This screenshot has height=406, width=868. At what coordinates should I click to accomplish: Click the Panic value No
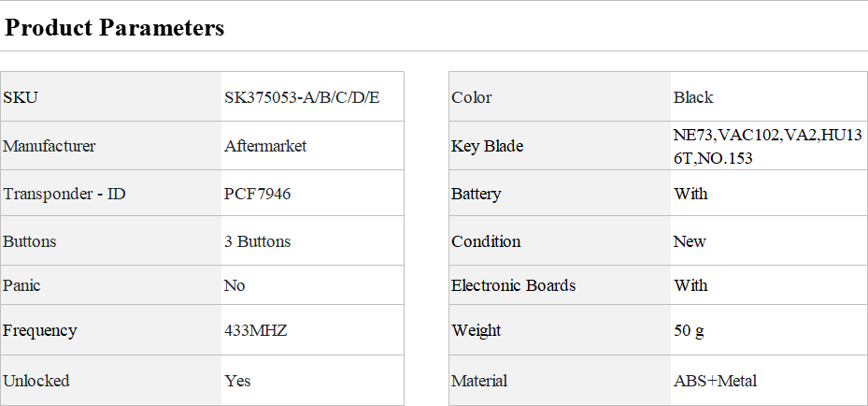pos(235,285)
